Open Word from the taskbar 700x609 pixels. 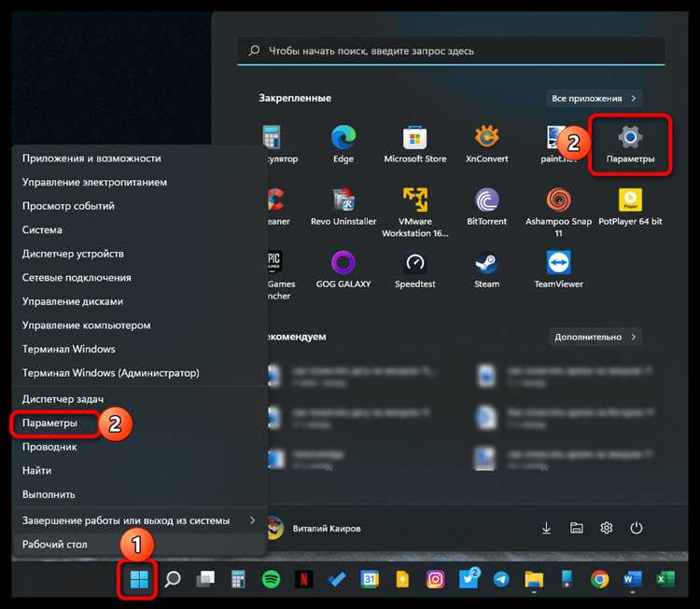tap(633, 579)
